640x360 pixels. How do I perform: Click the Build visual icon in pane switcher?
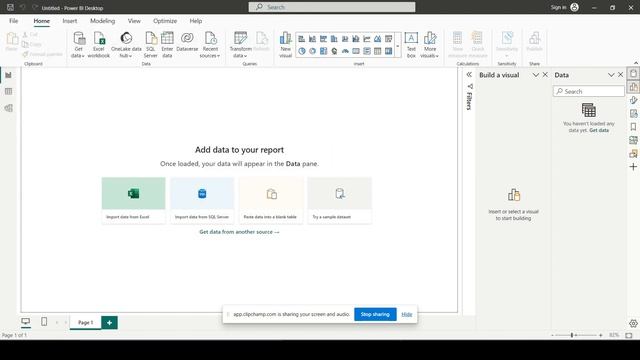[633, 87]
